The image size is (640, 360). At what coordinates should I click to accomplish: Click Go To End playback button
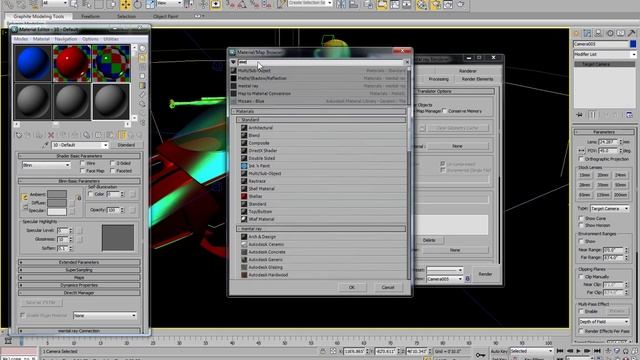click(597, 351)
